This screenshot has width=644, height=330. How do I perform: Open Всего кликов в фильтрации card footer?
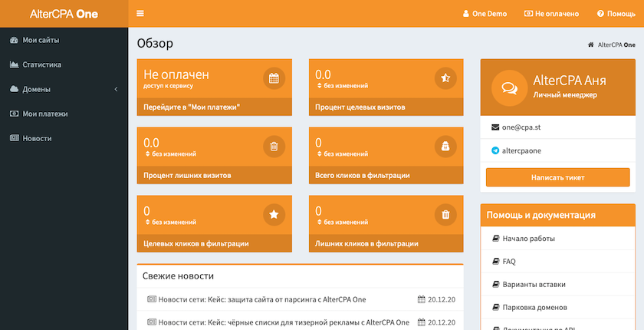click(386, 176)
